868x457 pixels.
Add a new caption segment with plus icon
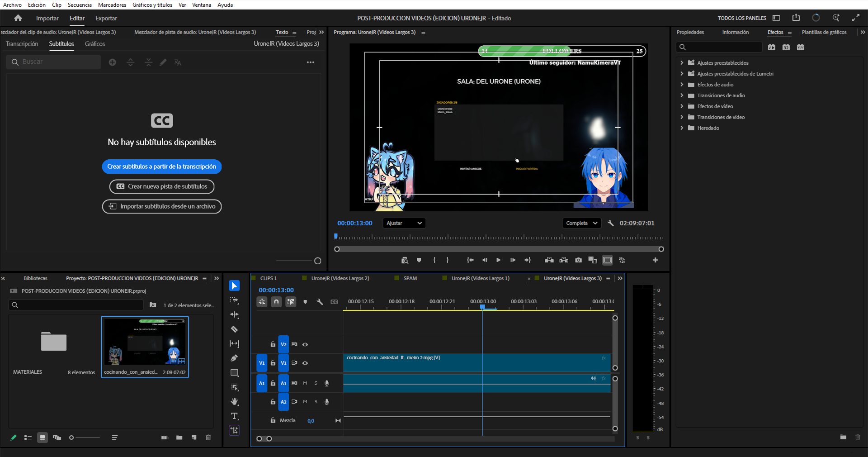(x=113, y=62)
